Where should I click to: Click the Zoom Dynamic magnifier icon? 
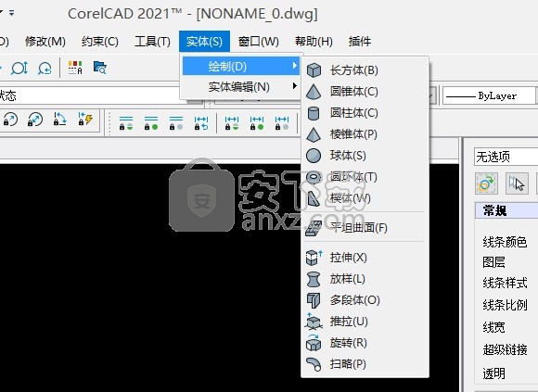pos(19,68)
